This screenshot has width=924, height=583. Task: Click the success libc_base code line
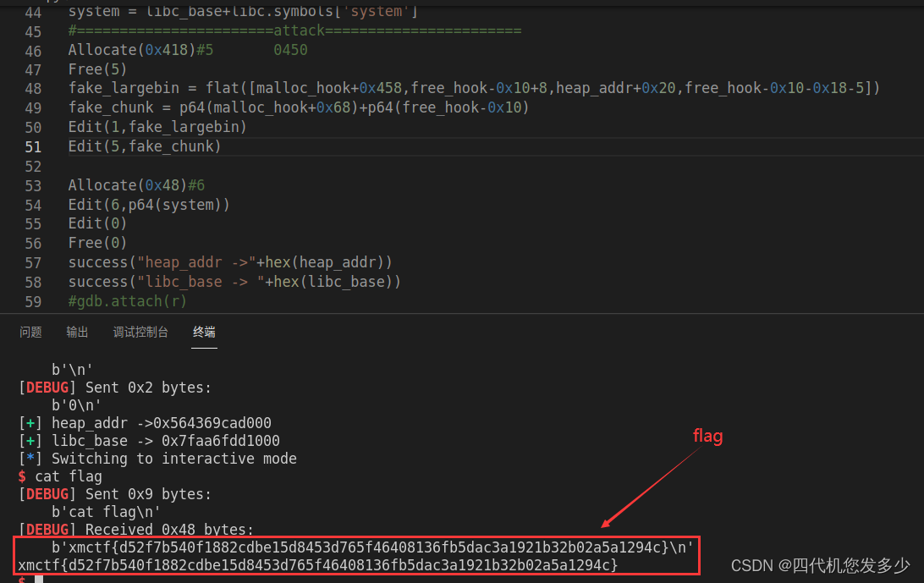[234, 283]
